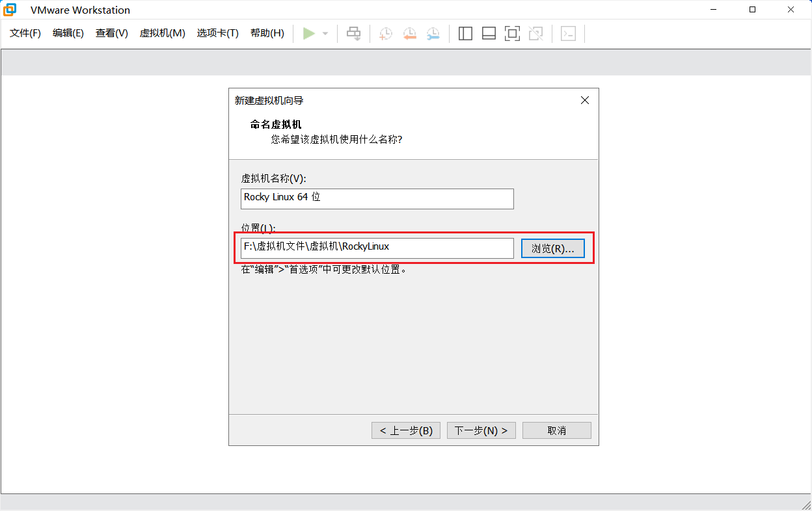The height and width of the screenshot is (511, 812).
Task: Click the console view terminal icon
Action: [x=568, y=34]
